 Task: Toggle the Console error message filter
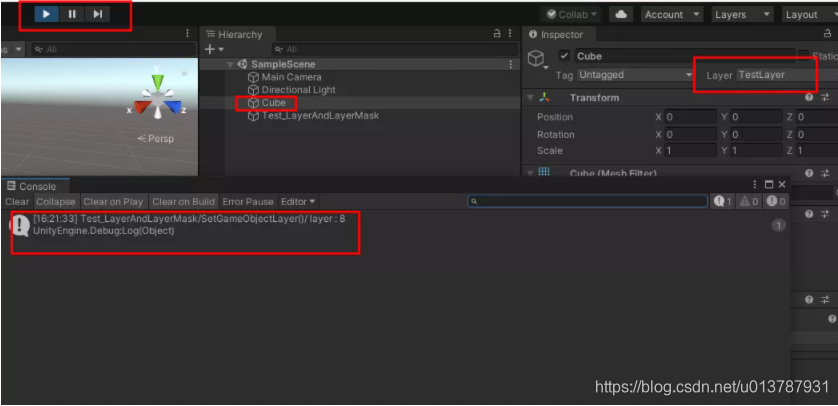tap(775, 201)
